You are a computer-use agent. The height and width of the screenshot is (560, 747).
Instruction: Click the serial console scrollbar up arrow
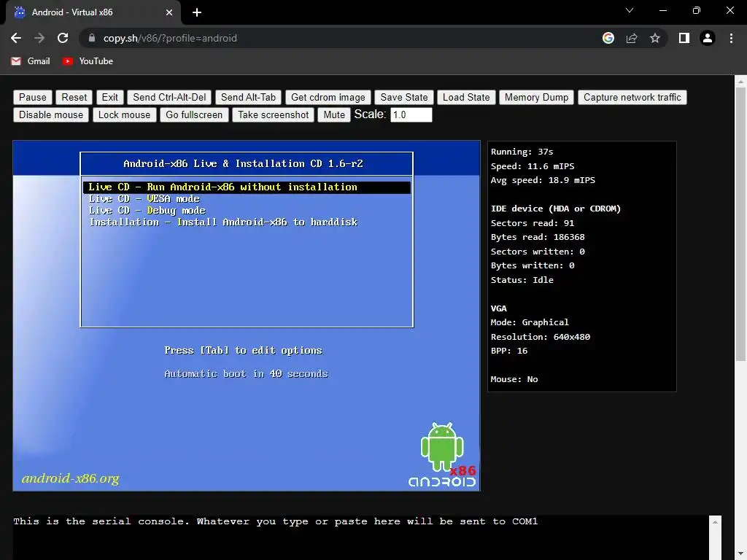(715, 522)
